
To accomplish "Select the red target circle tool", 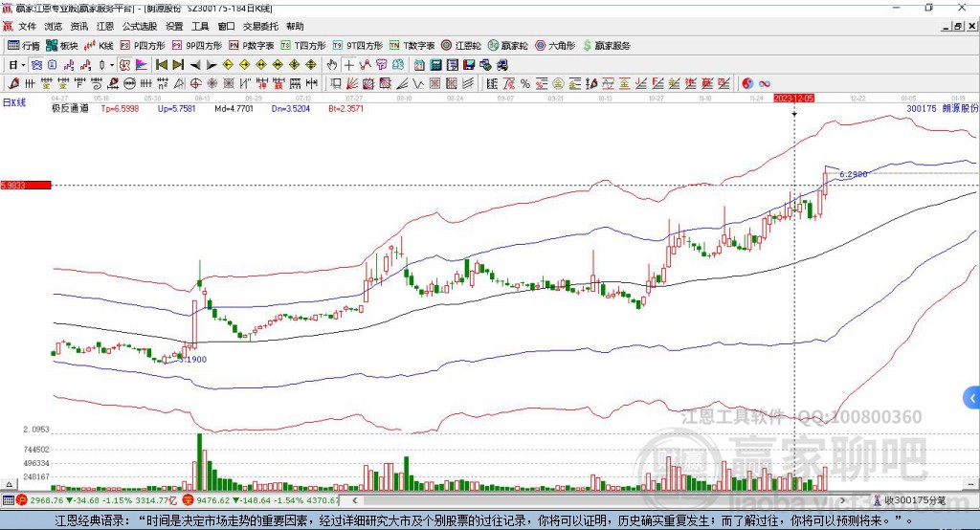I will (195, 83).
